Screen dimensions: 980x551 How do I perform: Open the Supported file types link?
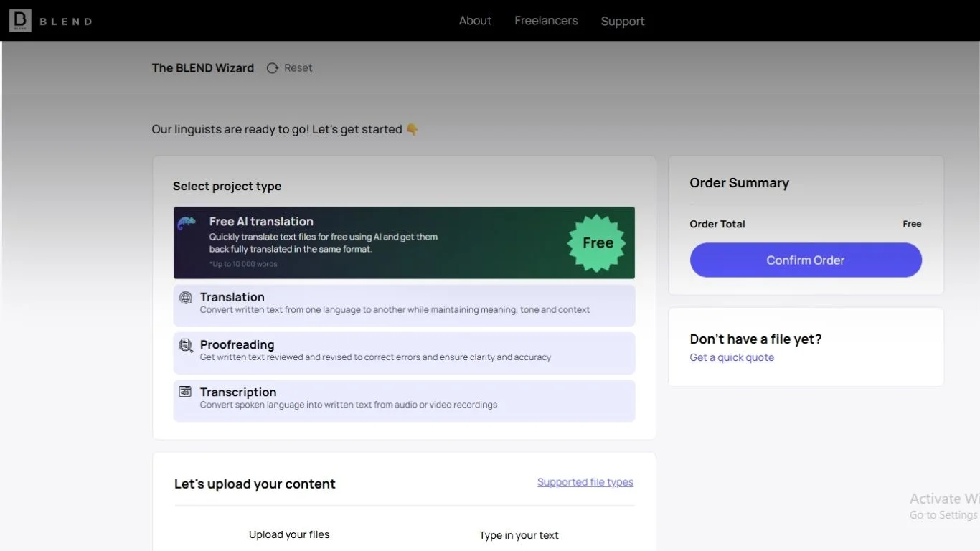coord(585,482)
